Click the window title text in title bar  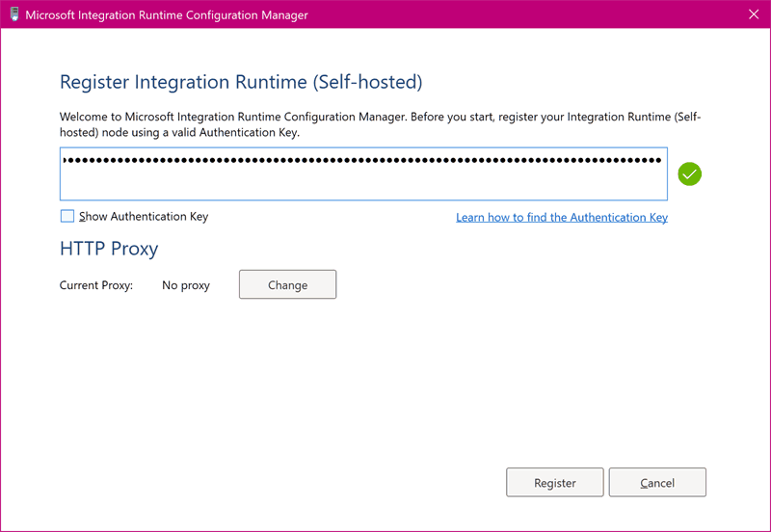click(x=168, y=15)
